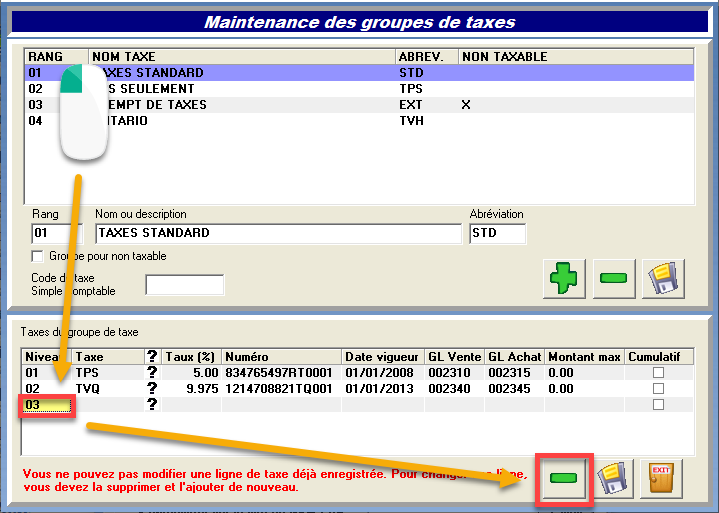This screenshot has height=513, width=719.
Task: Click the Montant max cell in TVQ row
Action: tap(585, 388)
